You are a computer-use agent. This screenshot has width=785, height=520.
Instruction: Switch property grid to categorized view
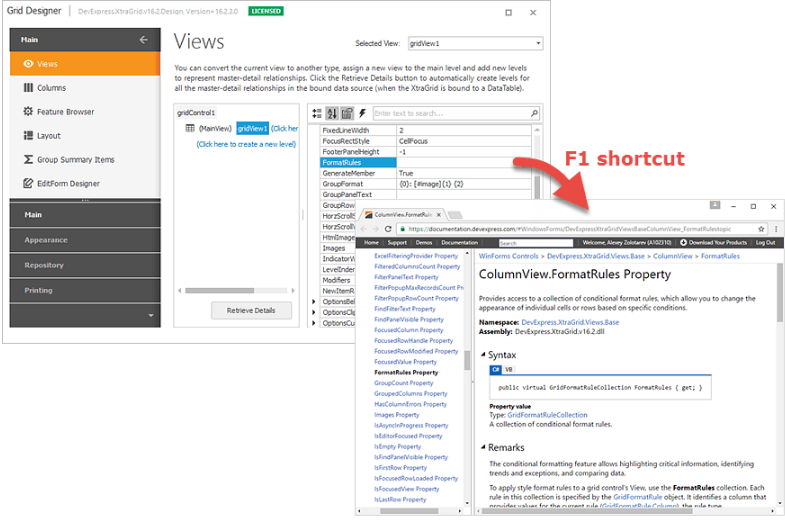[x=317, y=114]
